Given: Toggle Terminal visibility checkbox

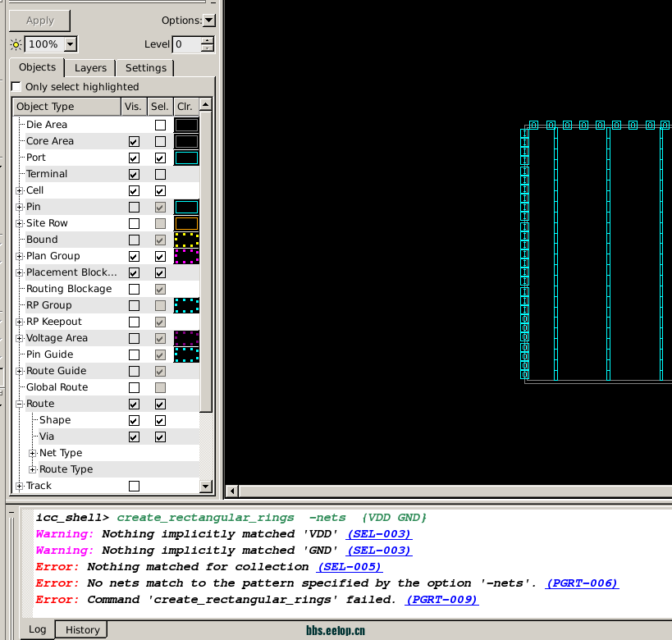Looking at the screenshot, I should pos(134,175).
